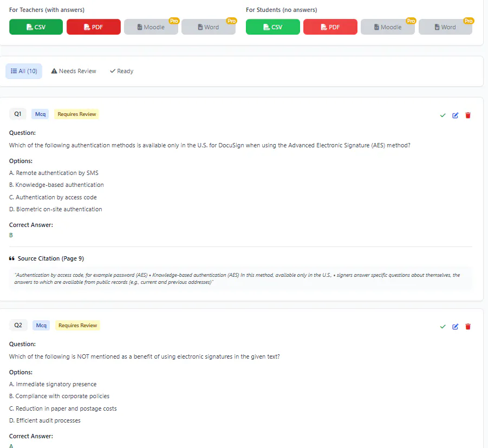488x448 pixels.
Task: Export students' PDF without answers
Action: (x=330, y=27)
